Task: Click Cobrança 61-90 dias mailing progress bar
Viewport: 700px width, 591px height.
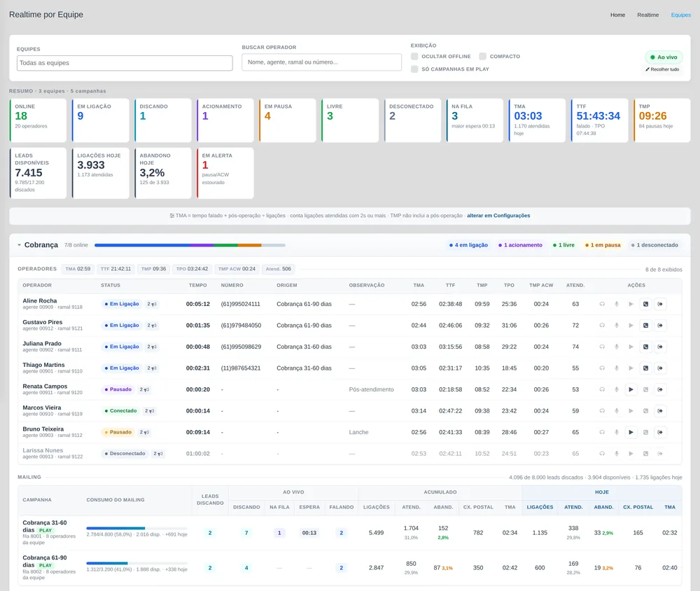Action: (136, 564)
